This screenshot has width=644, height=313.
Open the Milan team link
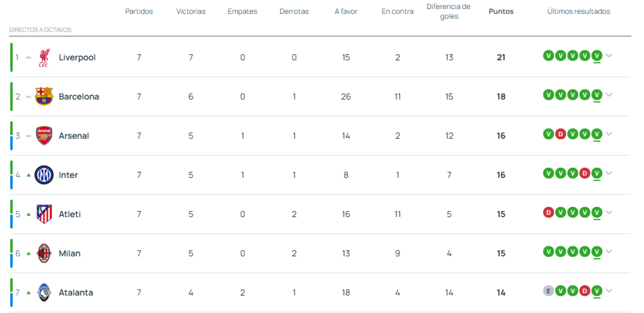tap(69, 253)
